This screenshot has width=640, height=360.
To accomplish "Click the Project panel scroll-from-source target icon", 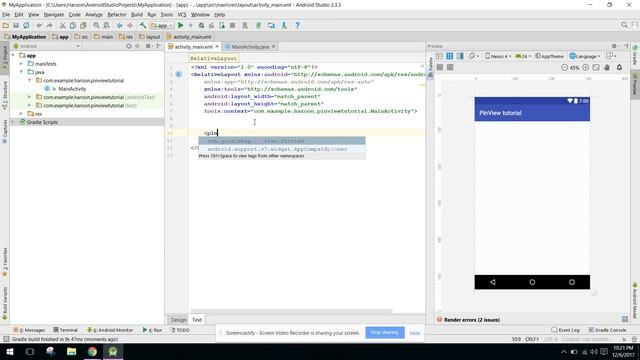I will pos(129,46).
